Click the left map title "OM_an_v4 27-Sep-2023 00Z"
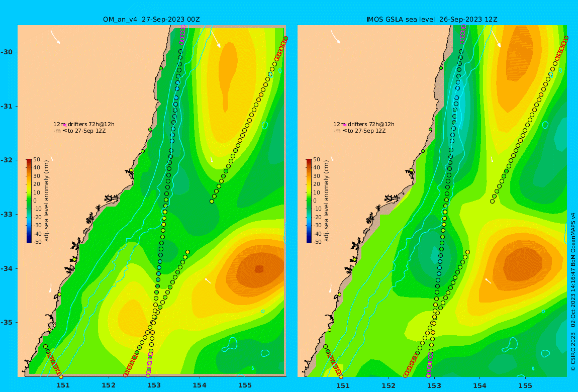 point(151,20)
